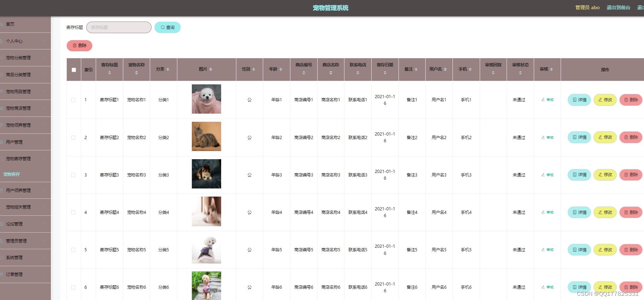Expand the 宠物分类管理 sidebar menu

25,58
